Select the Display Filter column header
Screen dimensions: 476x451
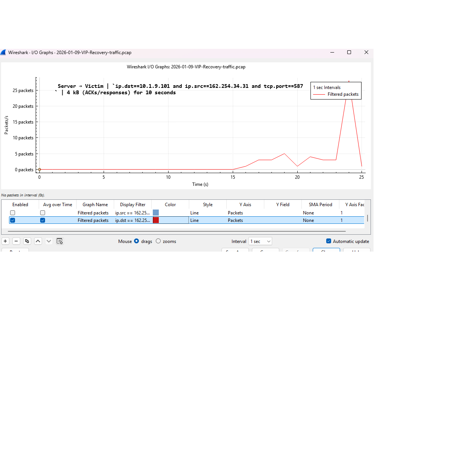pos(133,204)
